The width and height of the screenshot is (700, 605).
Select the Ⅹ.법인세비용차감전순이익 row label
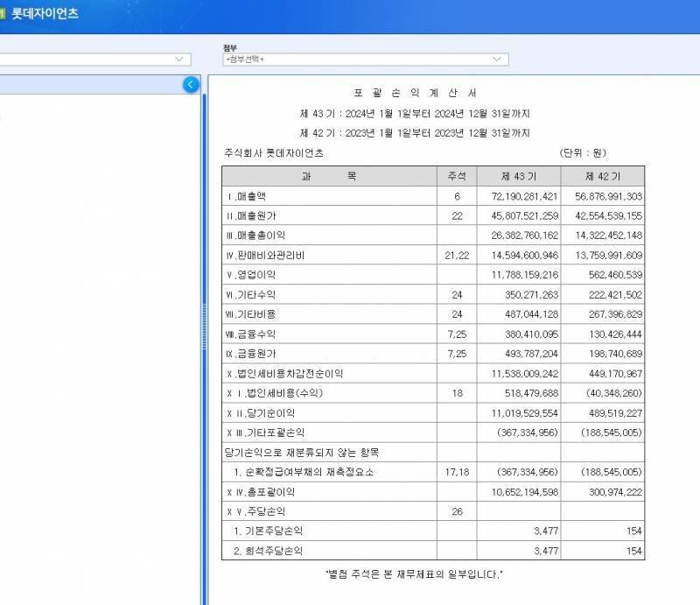pos(285,374)
